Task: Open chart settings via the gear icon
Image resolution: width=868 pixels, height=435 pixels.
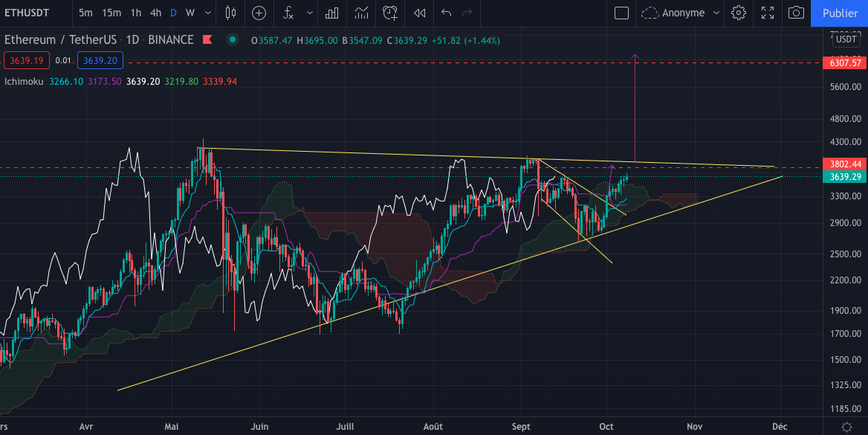Action: (x=739, y=13)
